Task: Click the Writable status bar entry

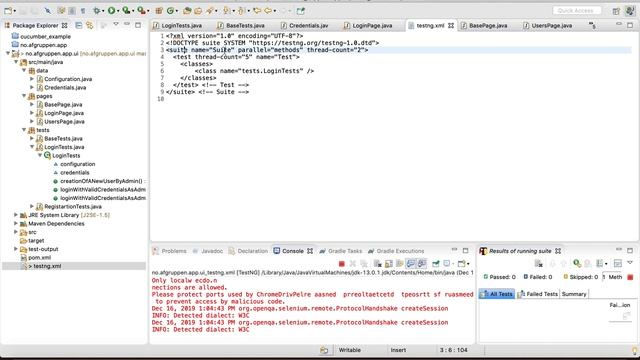Action: coord(350,350)
